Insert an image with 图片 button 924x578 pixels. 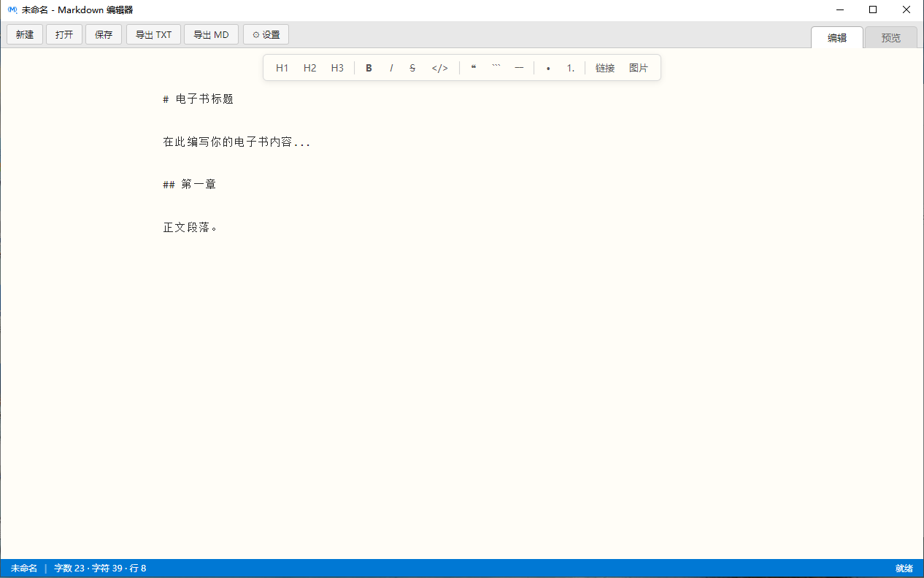(639, 68)
